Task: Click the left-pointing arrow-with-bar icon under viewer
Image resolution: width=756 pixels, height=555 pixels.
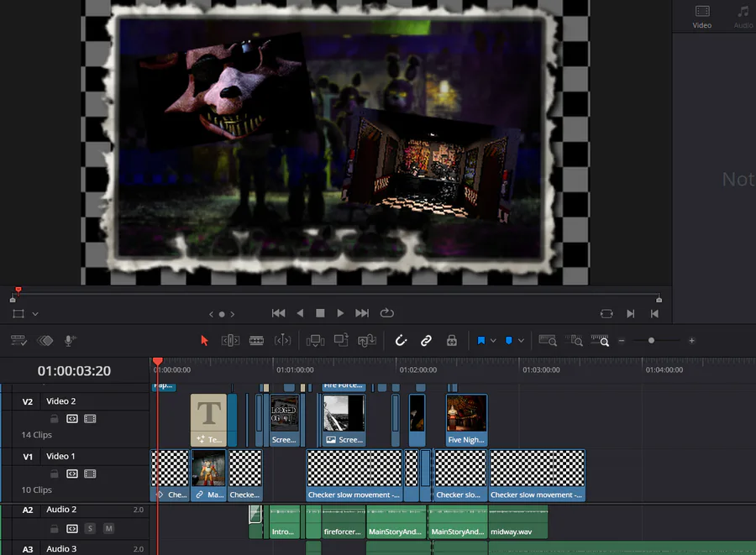Action: click(654, 314)
